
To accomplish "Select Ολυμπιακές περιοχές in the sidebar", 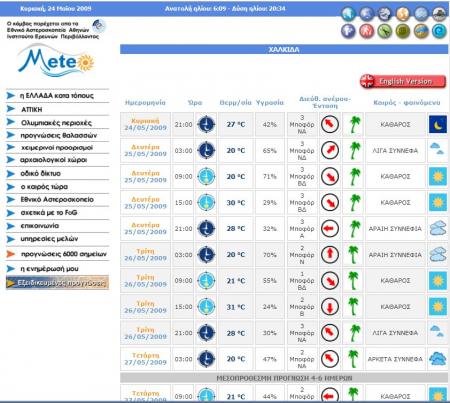I will point(56,123).
